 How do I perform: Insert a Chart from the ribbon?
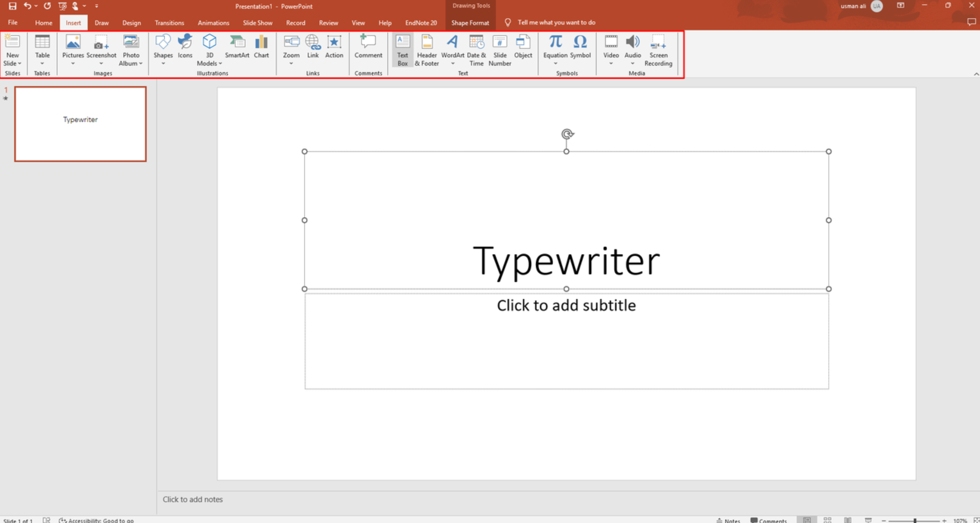261,49
